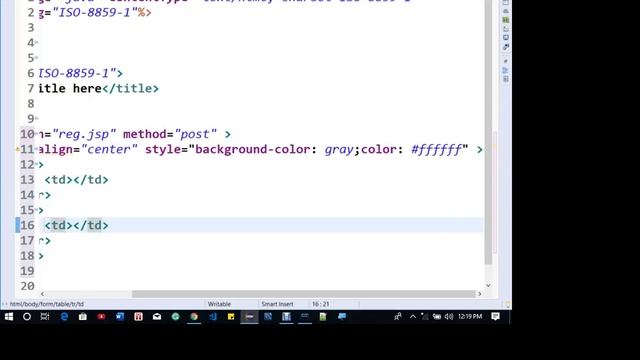Check the battery status icon
This screenshot has width=640, height=360.
coord(437,316)
